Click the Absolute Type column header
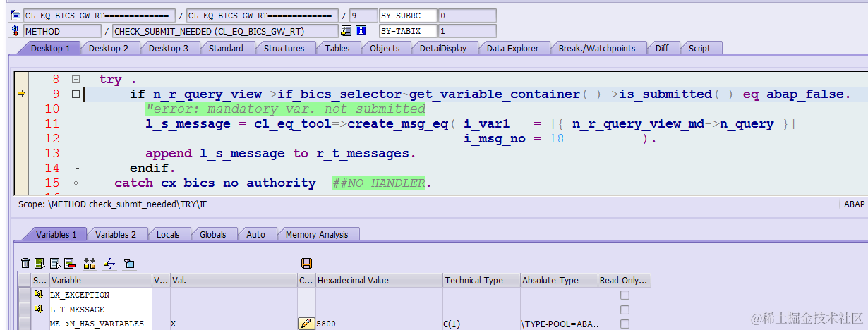 pos(559,280)
